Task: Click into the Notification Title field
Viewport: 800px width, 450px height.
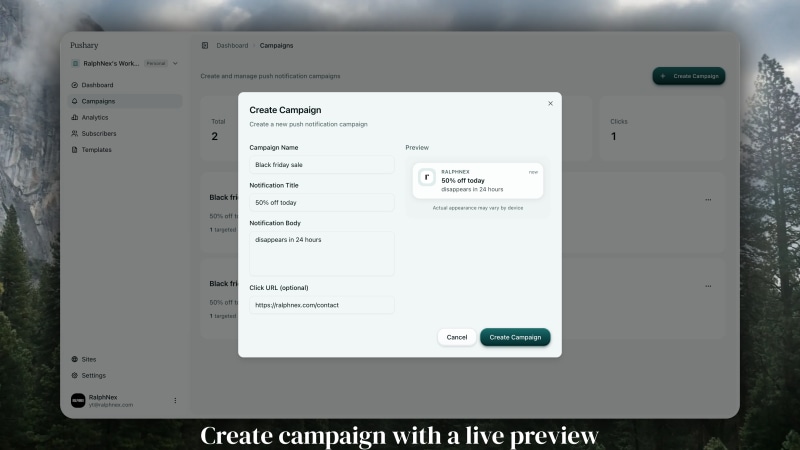Action: click(322, 203)
